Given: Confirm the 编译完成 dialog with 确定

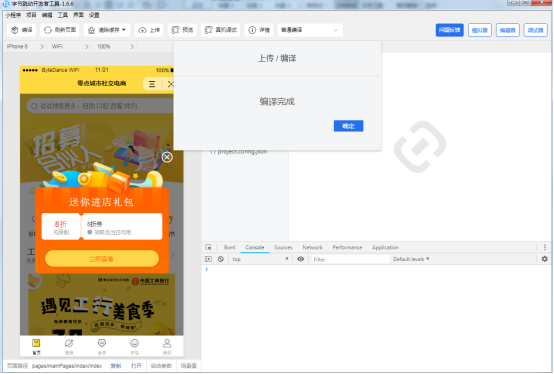Looking at the screenshot, I should tap(348, 126).
